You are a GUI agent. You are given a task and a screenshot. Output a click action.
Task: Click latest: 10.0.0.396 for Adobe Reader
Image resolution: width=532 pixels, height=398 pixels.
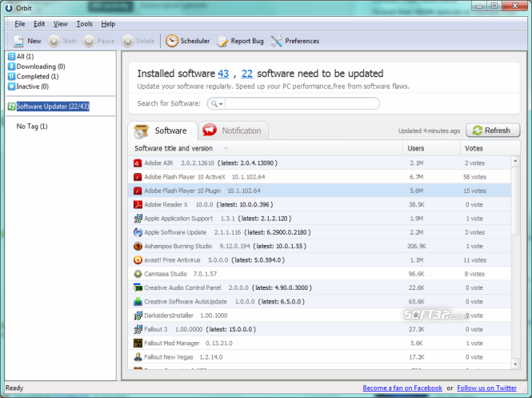tap(245, 205)
